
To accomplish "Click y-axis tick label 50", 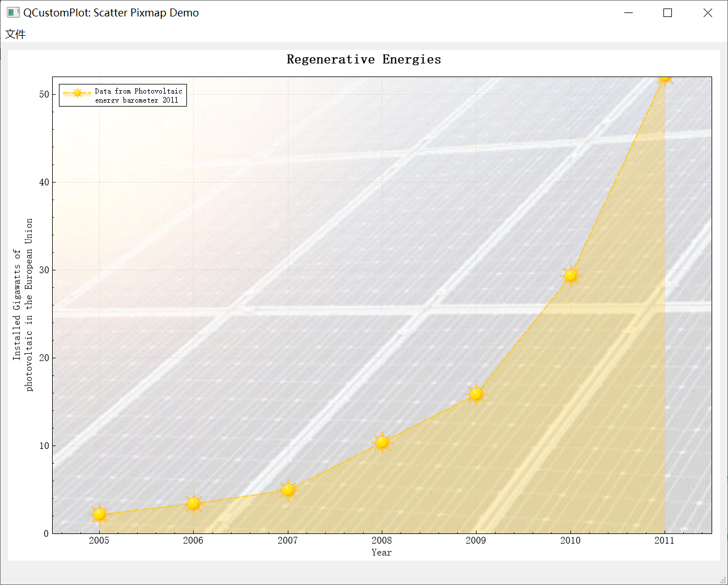I will [x=44, y=94].
